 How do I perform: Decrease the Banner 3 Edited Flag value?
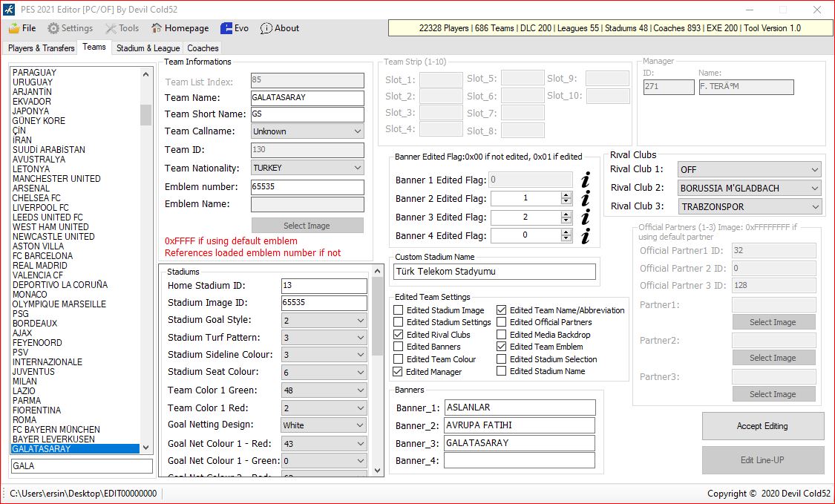(x=566, y=220)
